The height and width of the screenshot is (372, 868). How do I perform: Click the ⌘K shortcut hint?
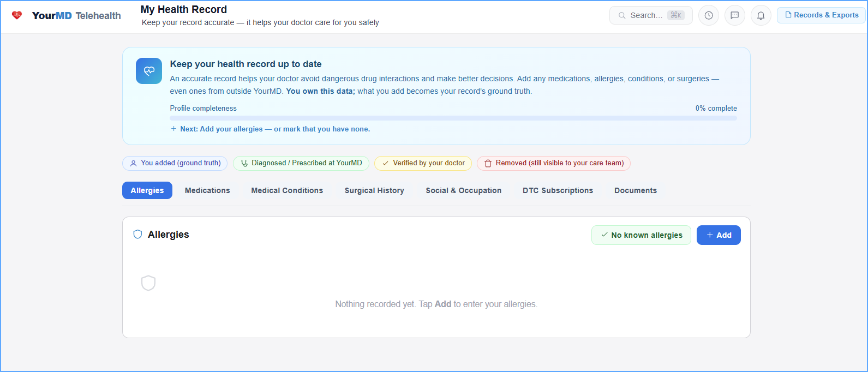click(x=676, y=15)
